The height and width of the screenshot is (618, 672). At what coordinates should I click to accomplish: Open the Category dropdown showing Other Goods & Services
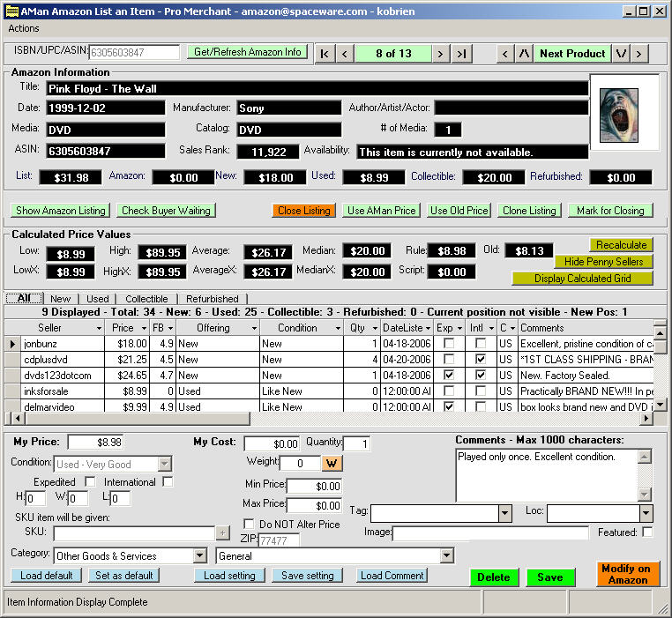(199, 556)
